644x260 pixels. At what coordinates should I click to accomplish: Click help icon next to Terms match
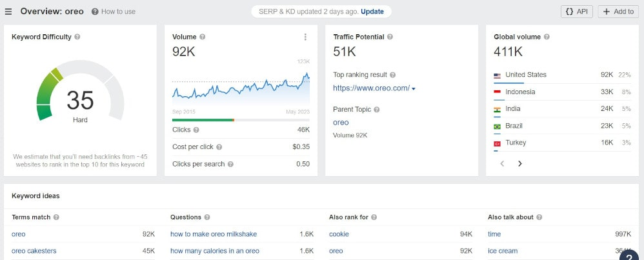pos(56,217)
